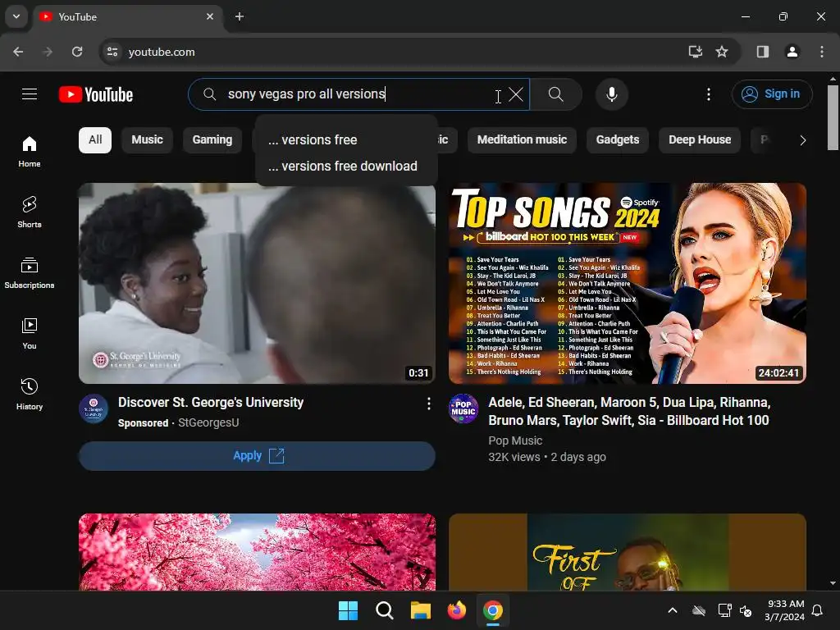Open a new browser tab
This screenshot has height=630, width=840.
[x=240, y=16]
